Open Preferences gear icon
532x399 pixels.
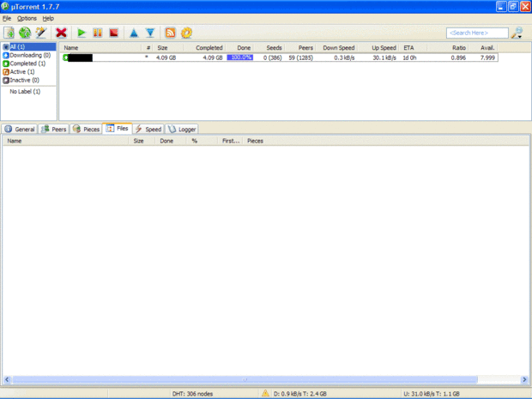pyautogui.click(x=186, y=33)
